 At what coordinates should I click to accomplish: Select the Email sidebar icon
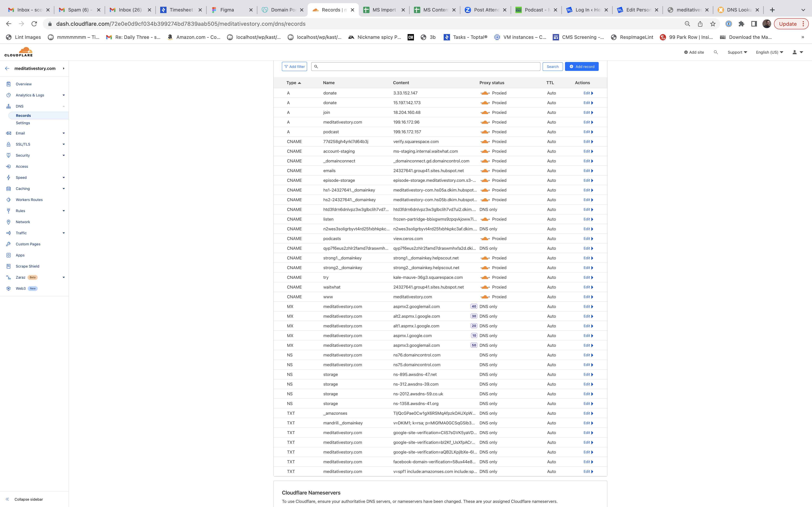coord(8,133)
